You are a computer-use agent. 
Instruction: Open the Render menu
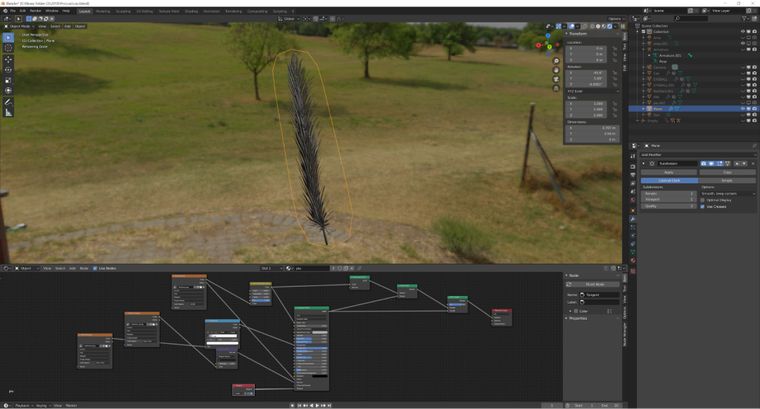pos(35,11)
